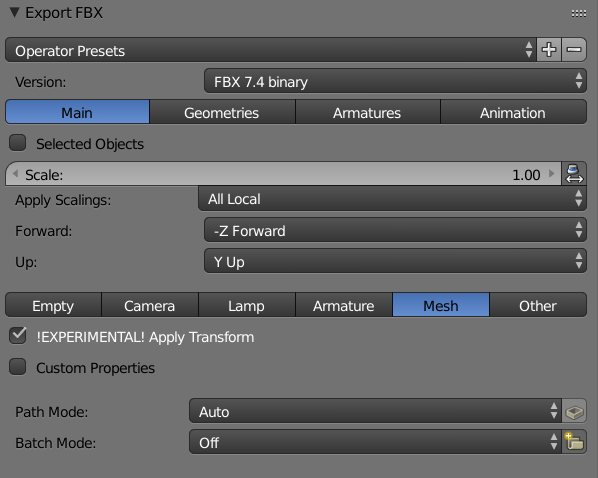The image size is (598, 478).
Task: Toggle the Empty object type
Action: pos(53,305)
